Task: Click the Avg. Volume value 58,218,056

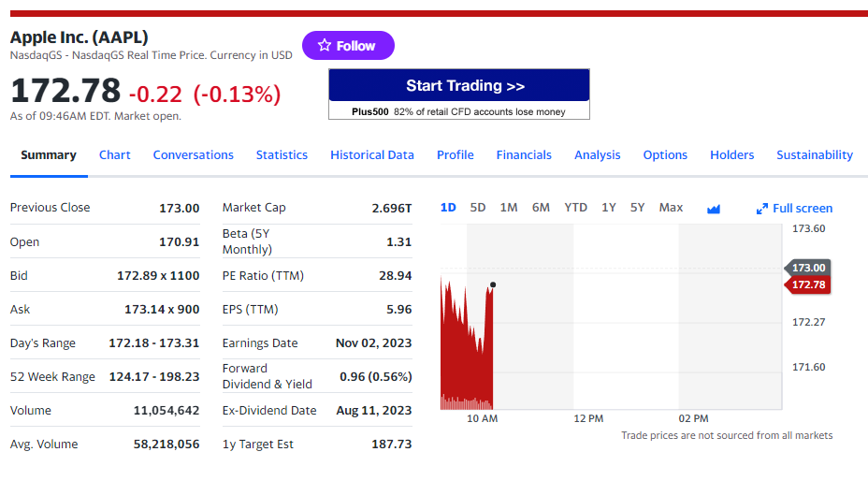Action: [x=166, y=445]
